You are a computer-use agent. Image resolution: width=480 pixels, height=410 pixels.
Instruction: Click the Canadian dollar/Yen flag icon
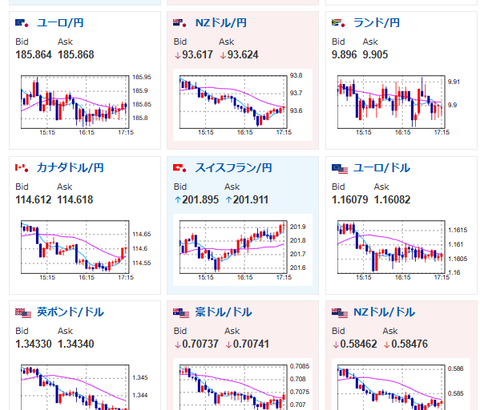point(23,168)
